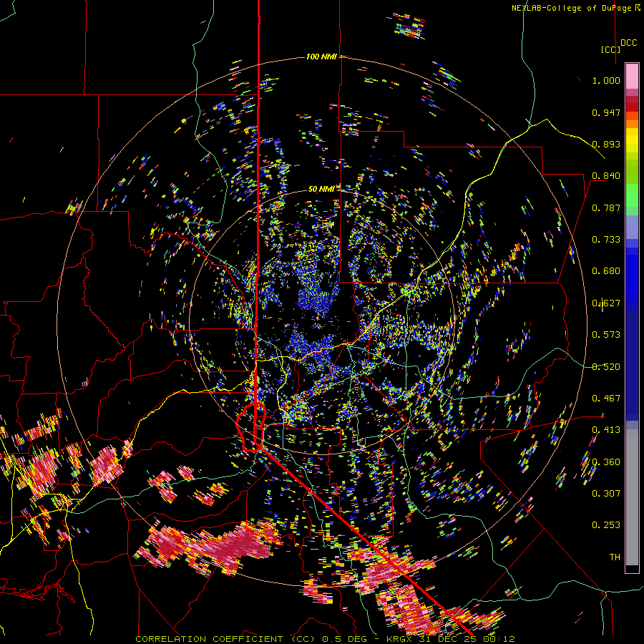
Task: Click the [CC] label above the color scale
Action: [x=610, y=49]
